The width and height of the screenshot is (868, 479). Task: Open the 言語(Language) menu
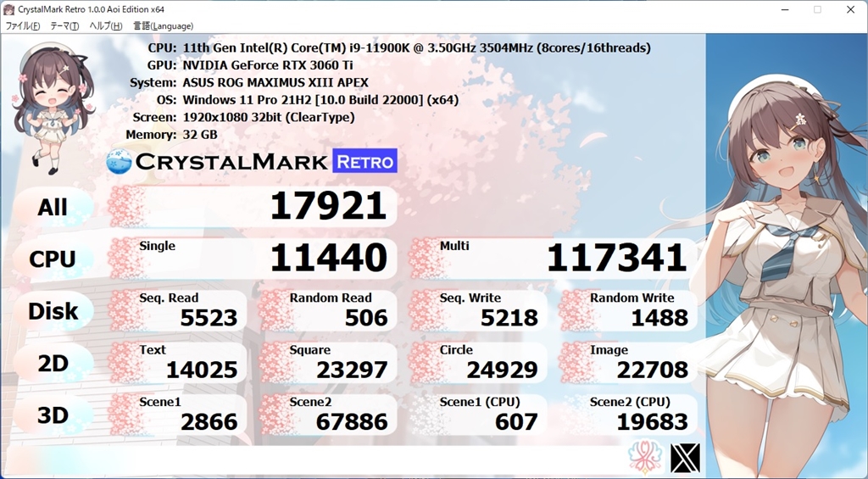[x=164, y=26]
